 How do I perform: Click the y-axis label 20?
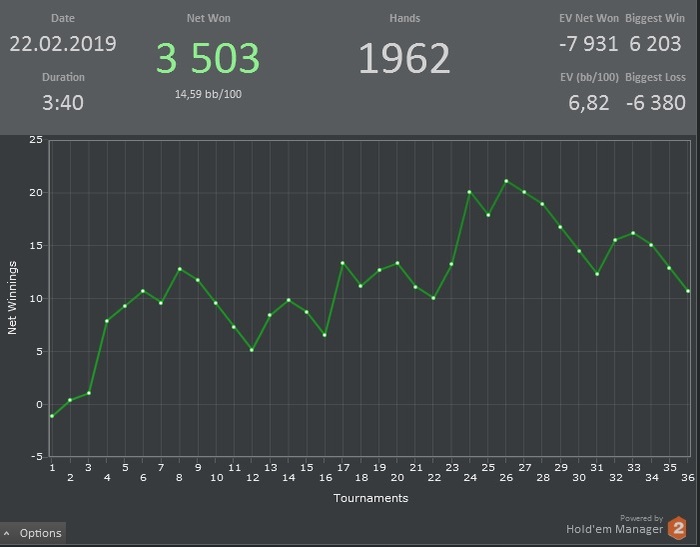(36, 193)
